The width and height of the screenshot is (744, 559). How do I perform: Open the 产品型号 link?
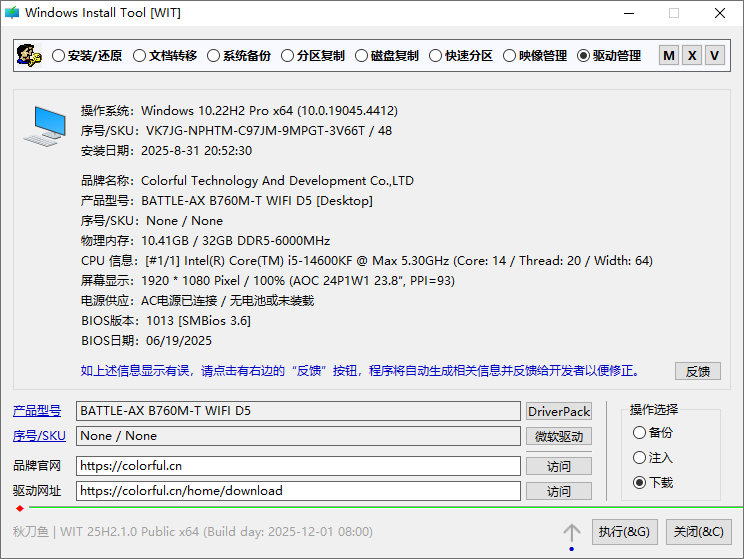(37, 411)
